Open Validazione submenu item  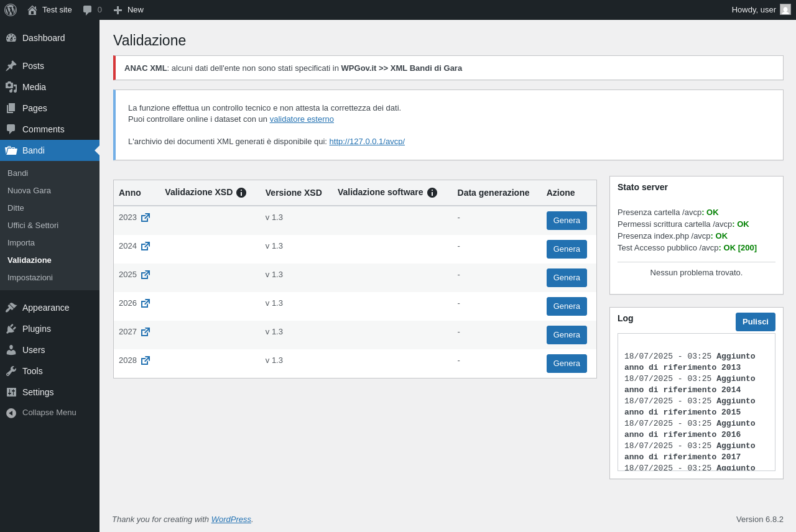(x=50, y=260)
